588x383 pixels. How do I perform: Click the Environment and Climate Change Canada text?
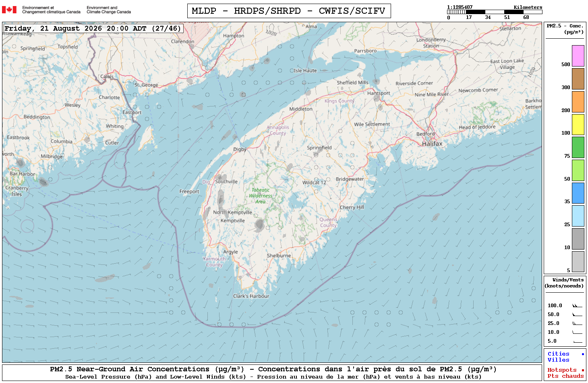pos(109,10)
